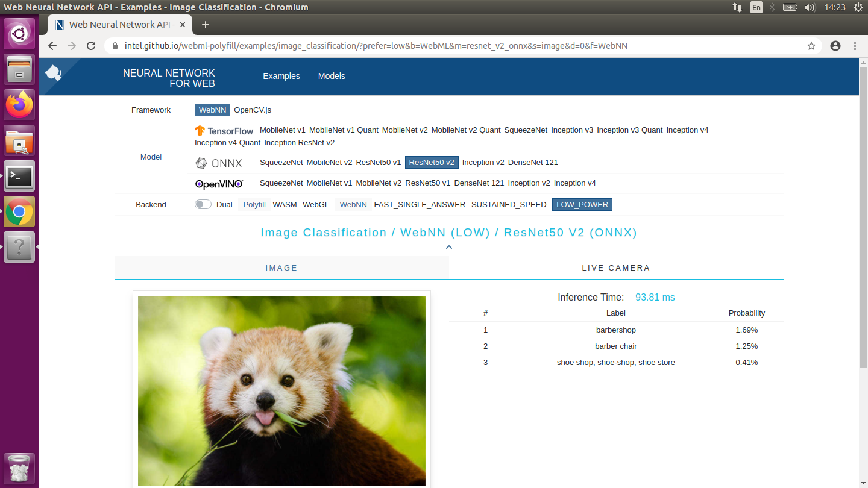Open the home folder dock icon
868x488 pixels.
click(x=19, y=140)
